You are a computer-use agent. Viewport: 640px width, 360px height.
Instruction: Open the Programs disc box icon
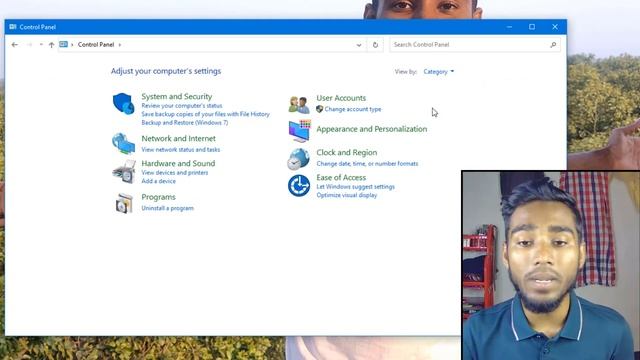(x=124, y=203)
